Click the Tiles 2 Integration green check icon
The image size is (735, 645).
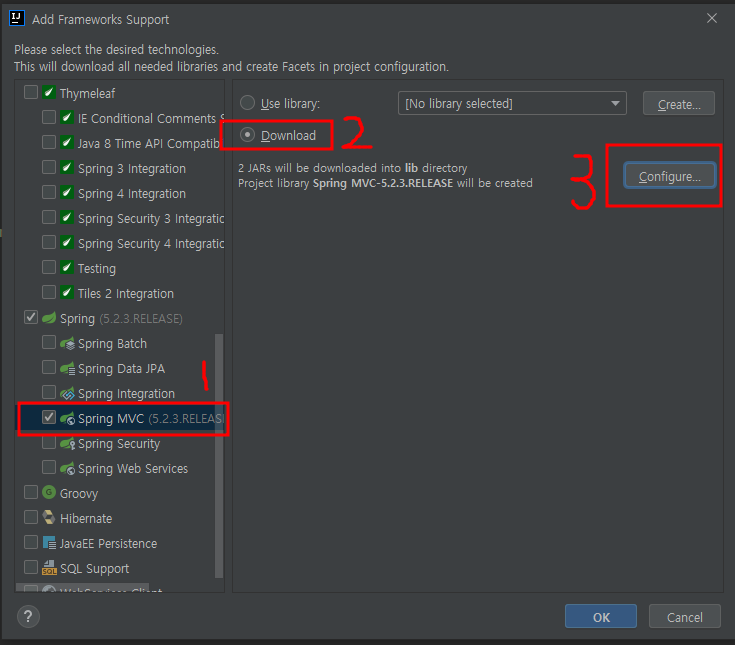coord(67,292)
